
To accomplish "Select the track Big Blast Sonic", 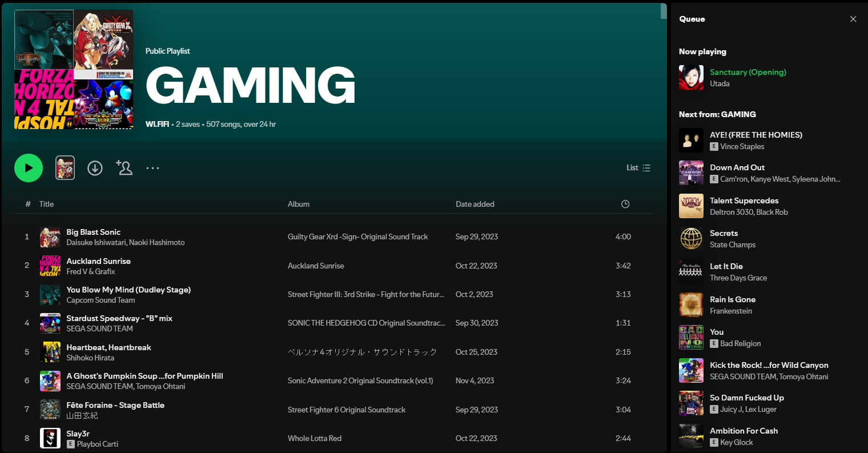I will click(93, 232).
